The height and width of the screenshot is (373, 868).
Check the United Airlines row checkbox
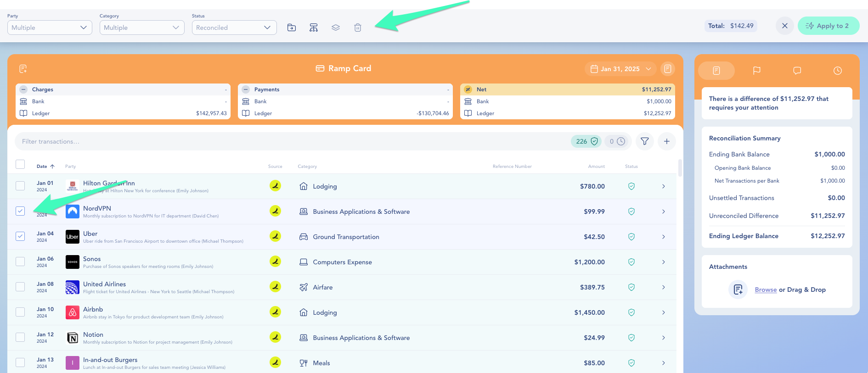click(x=20, y=287)
